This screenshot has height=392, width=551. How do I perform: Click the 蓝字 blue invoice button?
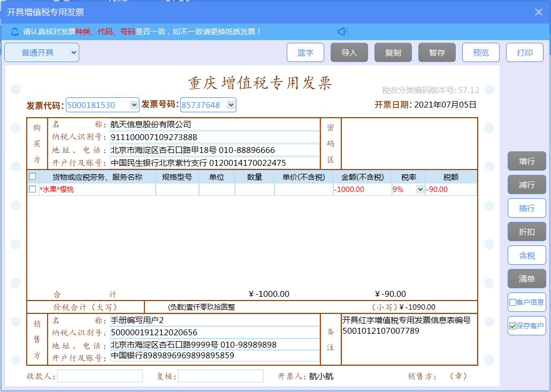[x=305, y=52]
